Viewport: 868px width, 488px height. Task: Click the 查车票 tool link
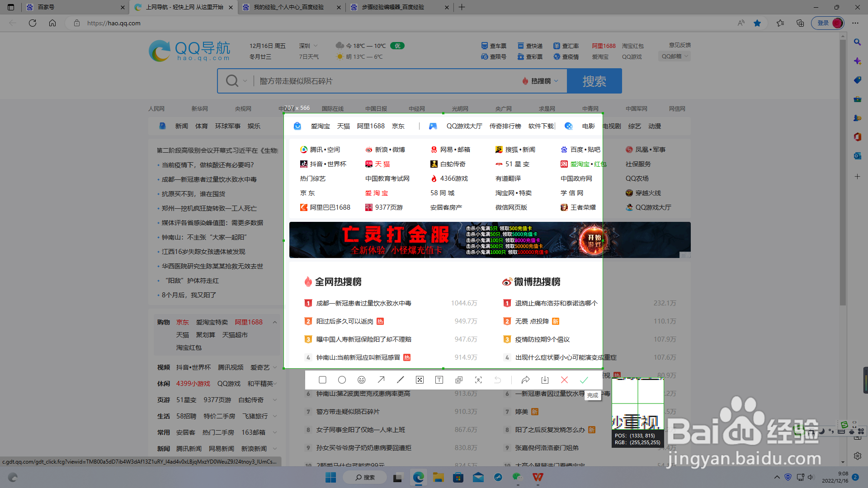click(494, 46)
